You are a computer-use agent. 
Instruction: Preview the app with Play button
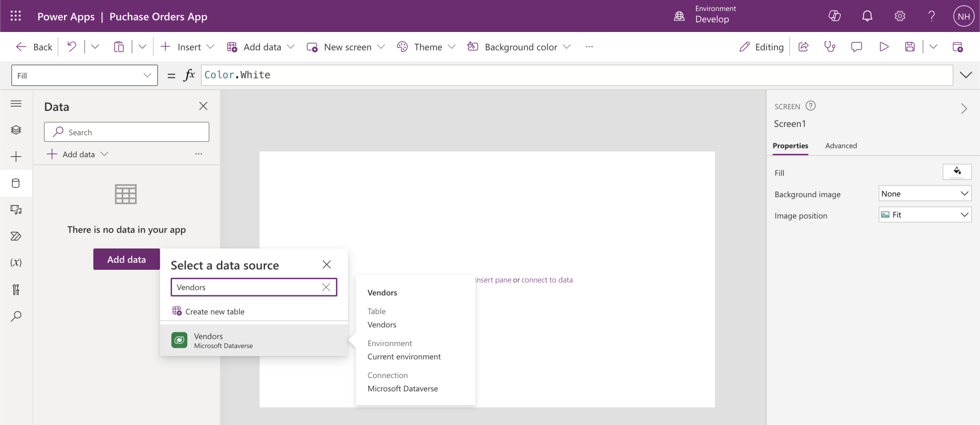(884, 47)
